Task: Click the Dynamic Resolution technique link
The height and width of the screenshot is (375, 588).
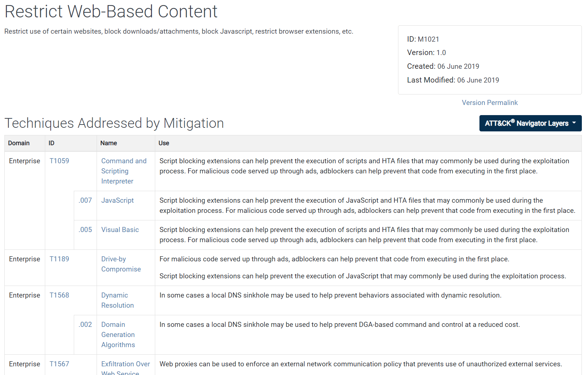Action: (117, 300)
